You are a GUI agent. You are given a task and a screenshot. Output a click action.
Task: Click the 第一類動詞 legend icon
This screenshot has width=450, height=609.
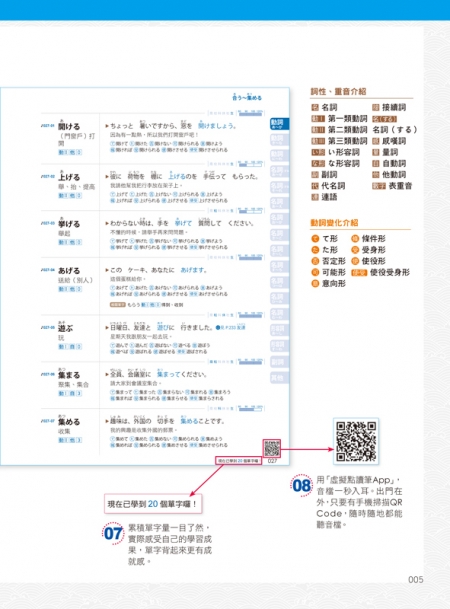tap(318, 119)
